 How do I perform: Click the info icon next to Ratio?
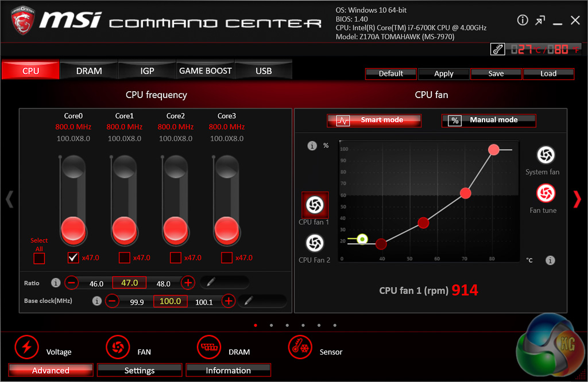[x=56, y=283]
